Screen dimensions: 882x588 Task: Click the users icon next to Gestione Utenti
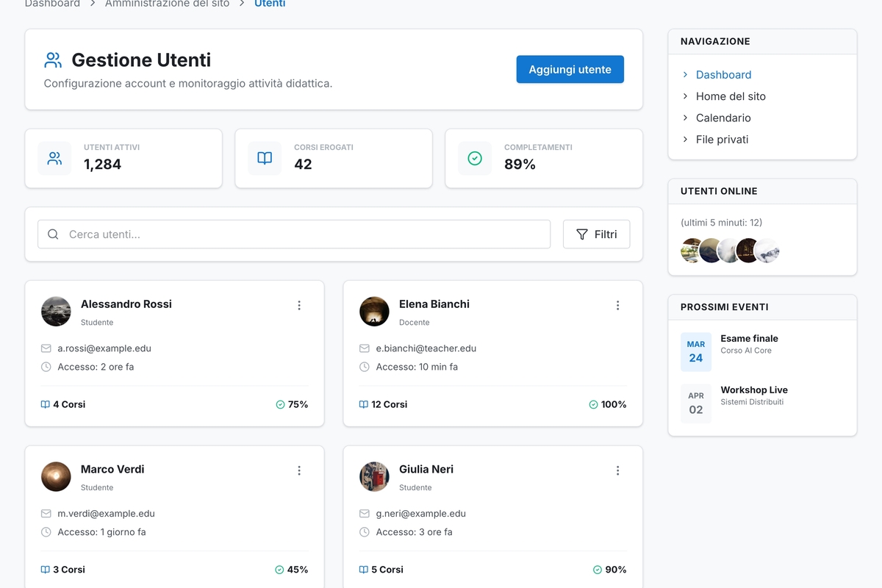coord(53,60)
